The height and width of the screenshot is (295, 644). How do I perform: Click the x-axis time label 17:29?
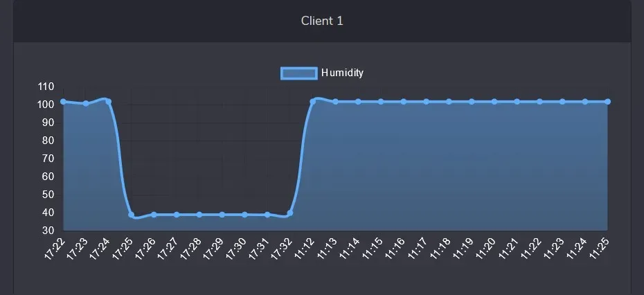click(x=213, y=248)
